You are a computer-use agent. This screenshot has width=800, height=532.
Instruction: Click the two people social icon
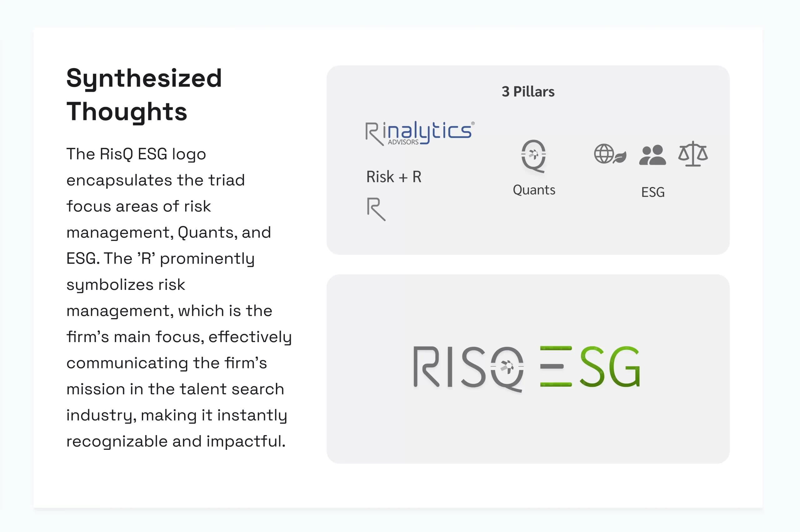652,155
